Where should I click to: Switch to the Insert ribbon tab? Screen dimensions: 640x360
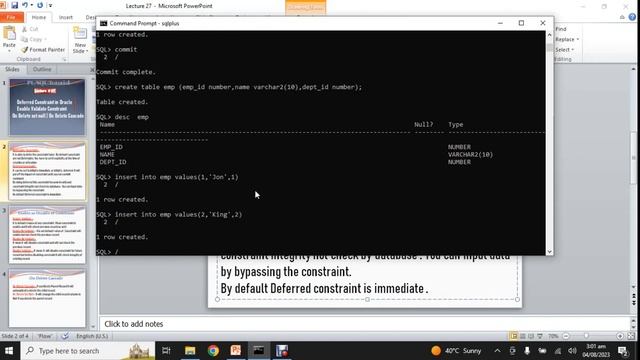click(x=66, y=18)
